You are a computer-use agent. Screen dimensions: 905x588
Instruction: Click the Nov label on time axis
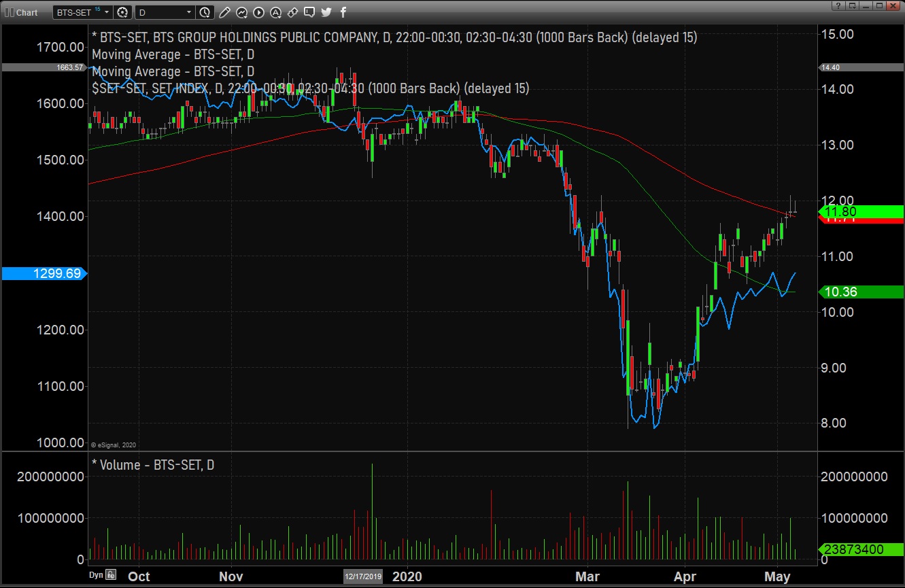click(230, 576)
